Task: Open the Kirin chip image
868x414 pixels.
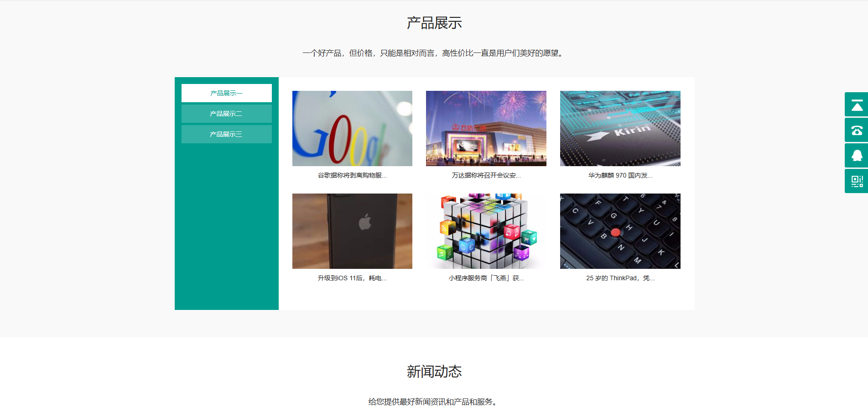Action: point(620,128)
